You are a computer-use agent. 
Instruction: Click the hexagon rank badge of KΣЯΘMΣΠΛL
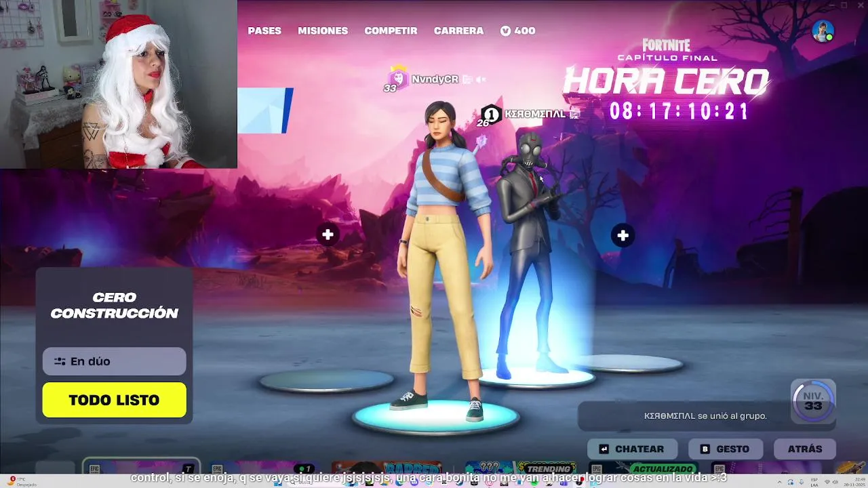(491, 114)
